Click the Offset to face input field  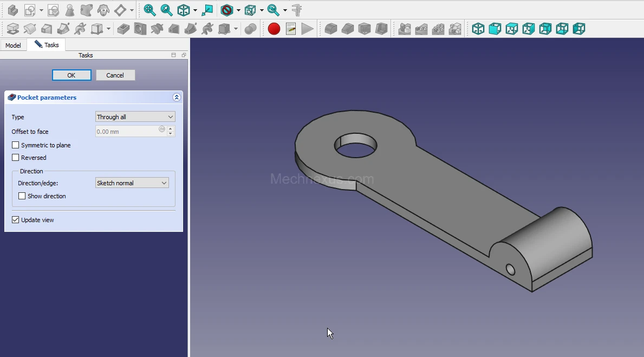coord(127,132)
